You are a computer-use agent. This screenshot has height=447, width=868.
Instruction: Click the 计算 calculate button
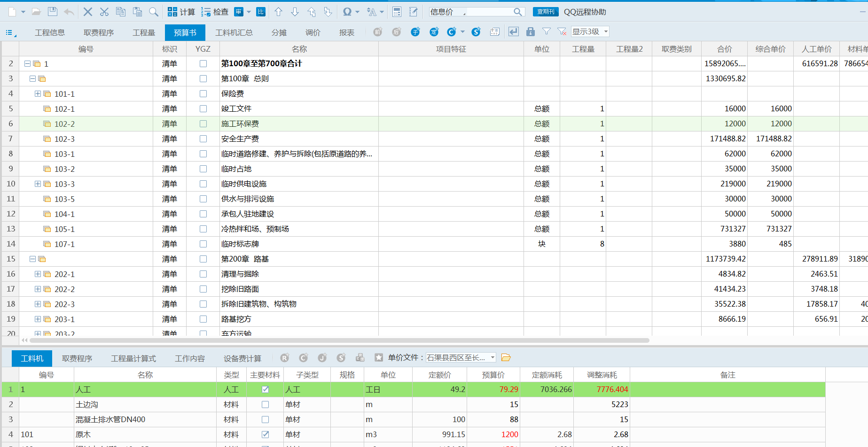pos(181,12)
